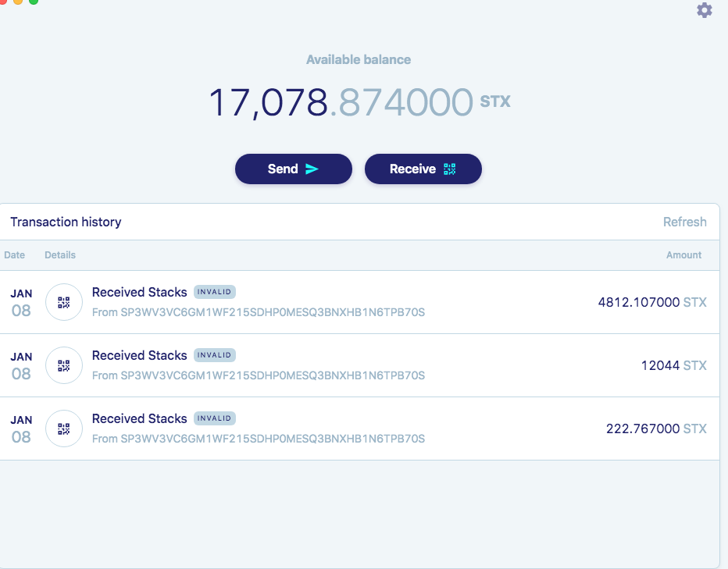Click the QR icon of the 4812.107000 STX transaction
The height and width of the screenshot is (569, 728).
tap(64, 302)
